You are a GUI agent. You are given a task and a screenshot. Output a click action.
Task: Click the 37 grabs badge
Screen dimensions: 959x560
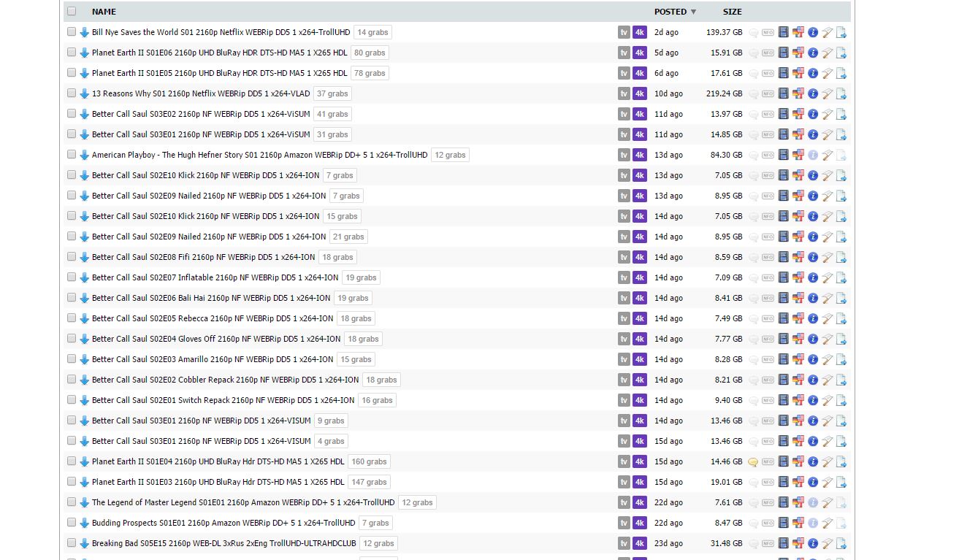click(332, 93)
